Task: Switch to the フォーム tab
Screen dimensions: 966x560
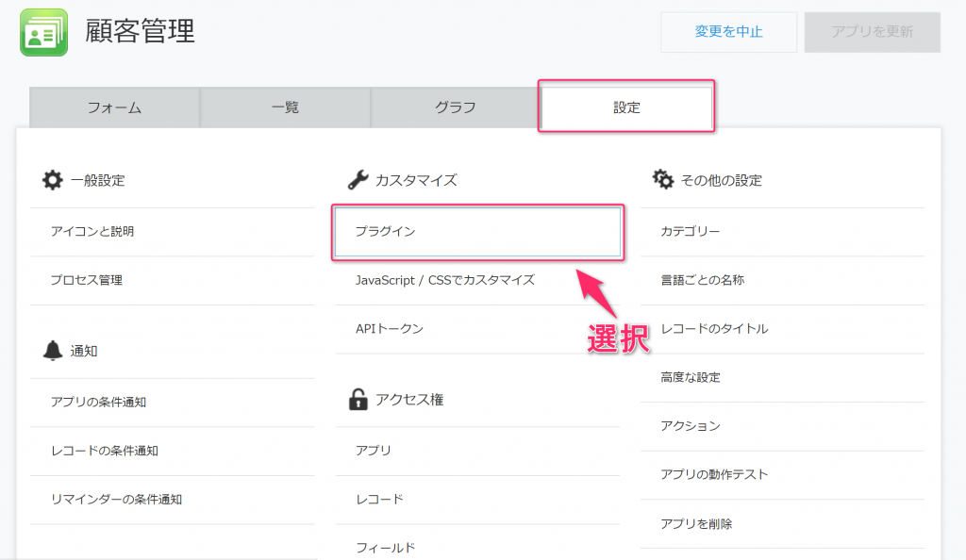Action: click(114, 107)
